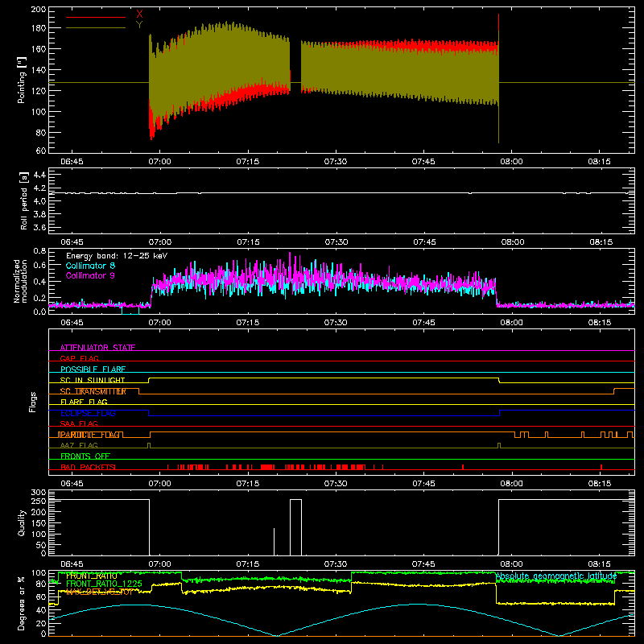This screenshot has width=644, height=644.
Task: Select the SC_TRANSMITTER label
Action: pos(93,391)
